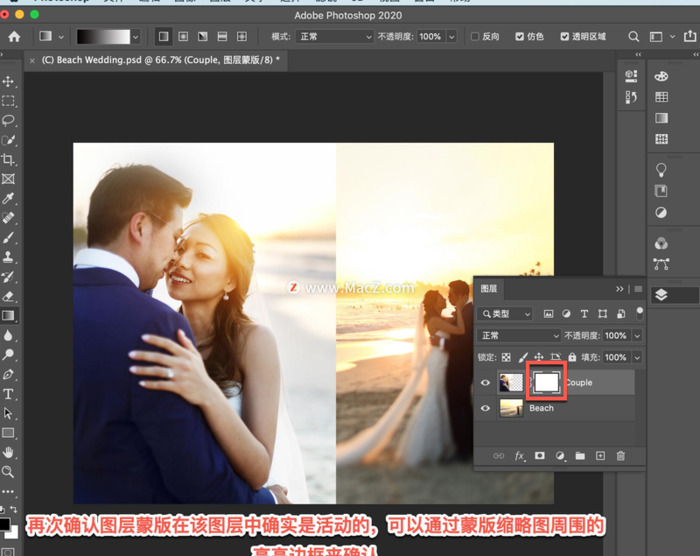Toggle lock transparent pixels in Layers panel
The image size is (700, 556).
coord(506,357)
